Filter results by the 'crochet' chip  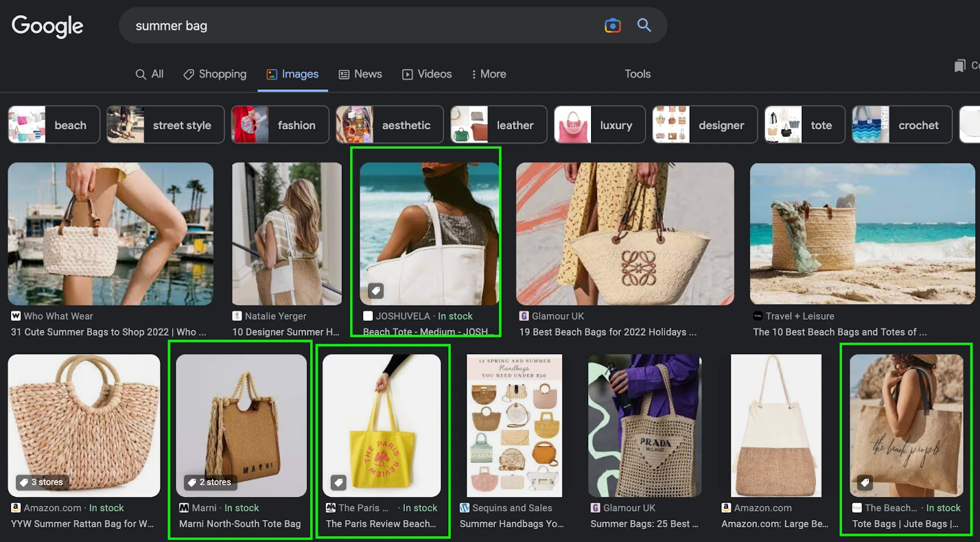(x=902, y=125)
